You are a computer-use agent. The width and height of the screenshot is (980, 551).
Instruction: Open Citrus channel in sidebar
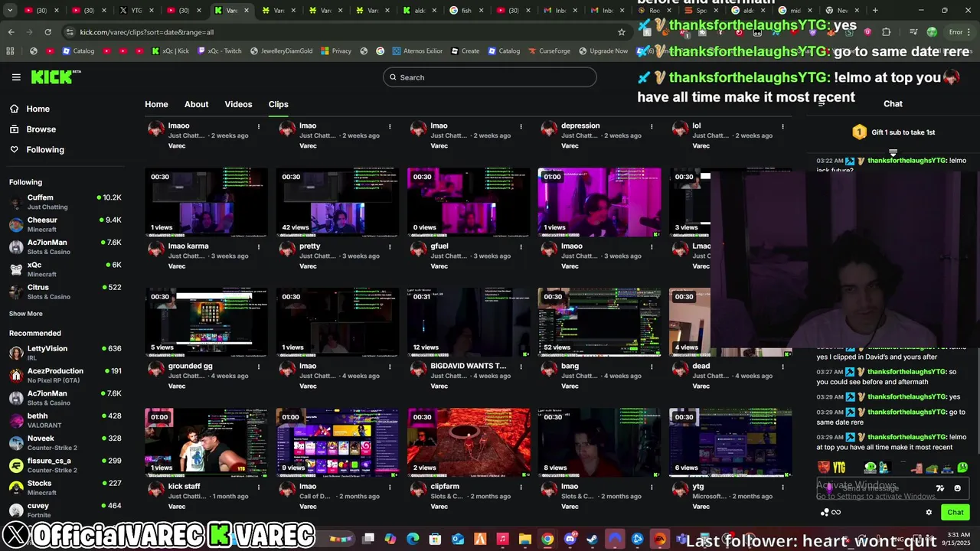[65, 292]
